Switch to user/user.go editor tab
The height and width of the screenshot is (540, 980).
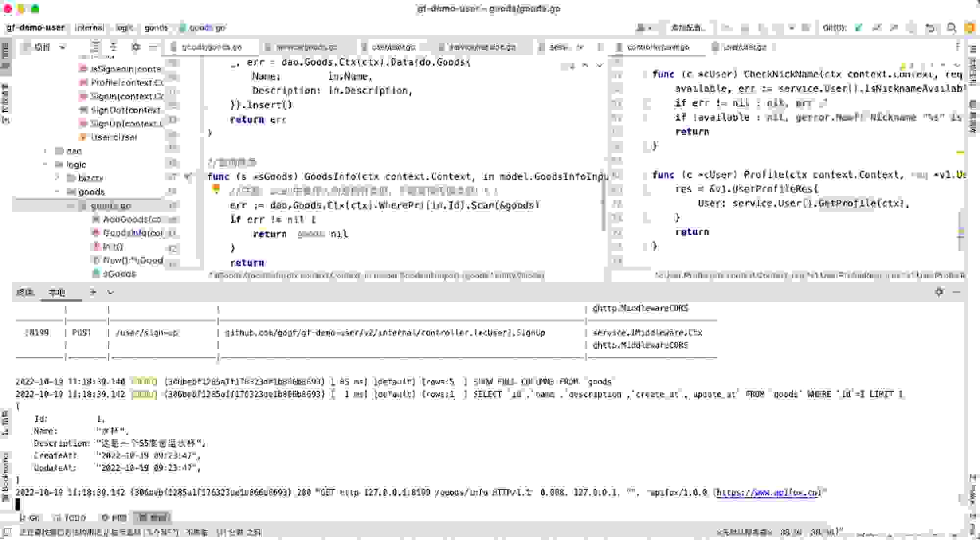point(393,47)
